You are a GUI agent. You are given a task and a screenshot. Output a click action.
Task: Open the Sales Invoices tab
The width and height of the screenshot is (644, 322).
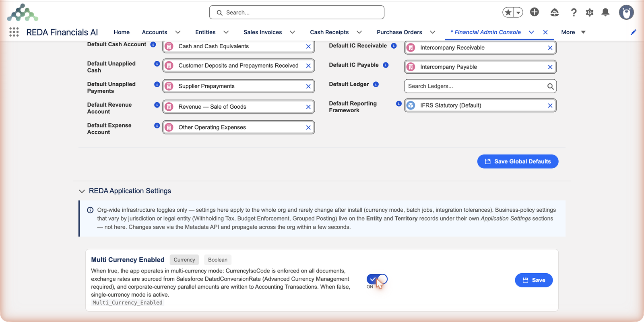tap(263, 32)
